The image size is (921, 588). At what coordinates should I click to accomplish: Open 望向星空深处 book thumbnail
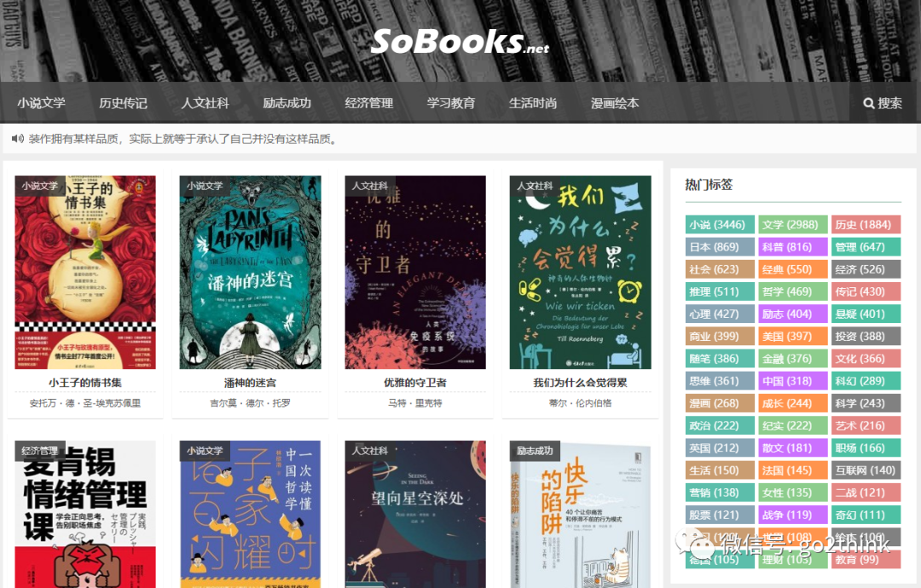[x=415, y=514]
